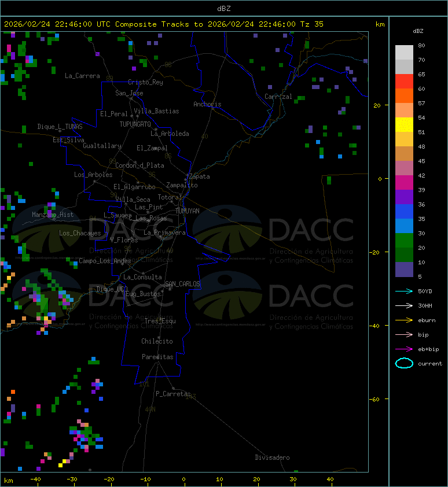Screen dimensions: 448x487
Task: Click the Eug_Bustos place label
Action: [143, 294]
